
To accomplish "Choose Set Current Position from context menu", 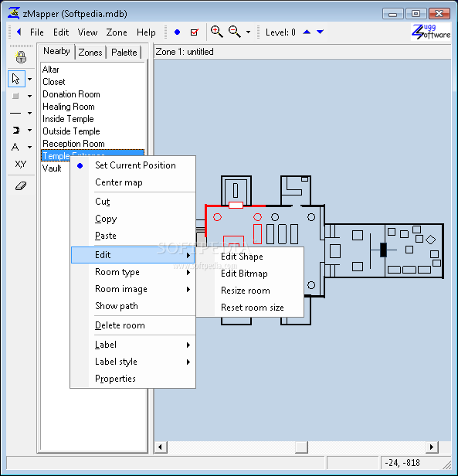I will coord(133,165).
